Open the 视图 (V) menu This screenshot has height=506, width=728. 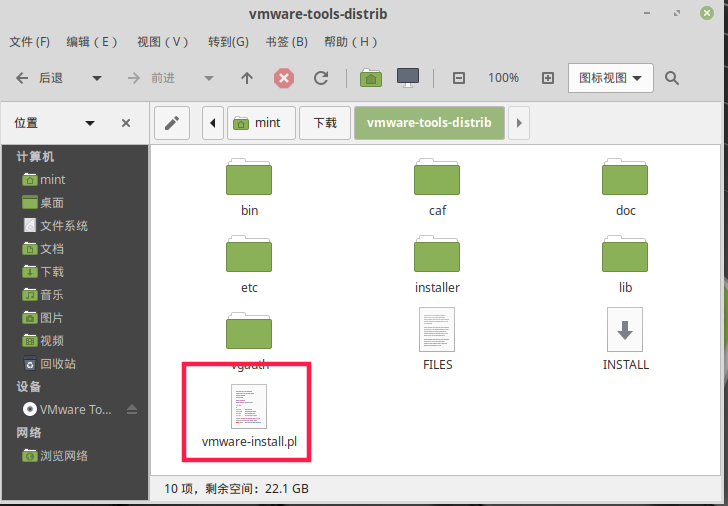click(x=162, y=42)
